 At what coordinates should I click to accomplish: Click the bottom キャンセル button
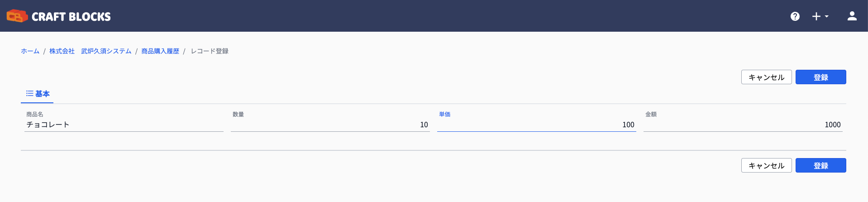pos(766,165)
